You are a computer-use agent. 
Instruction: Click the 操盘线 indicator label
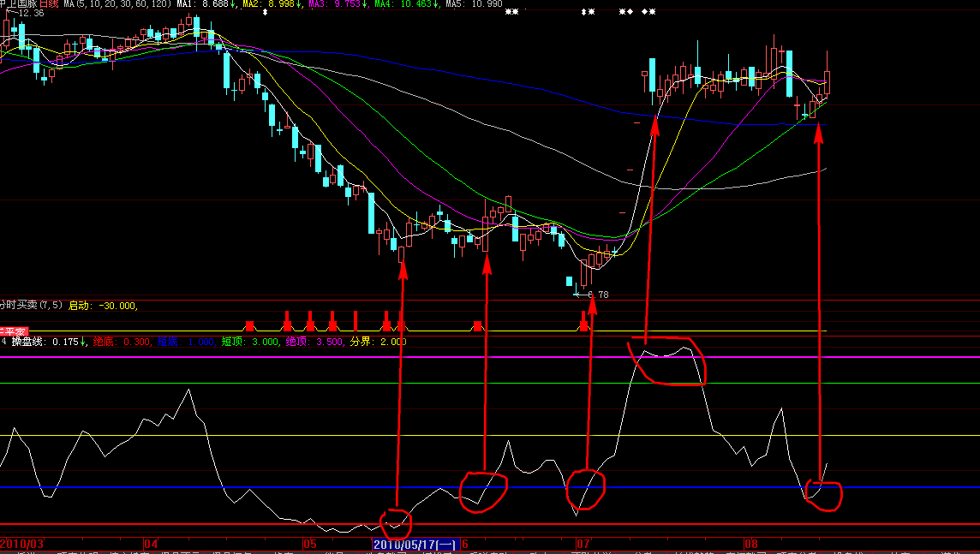tap(27, 342)
